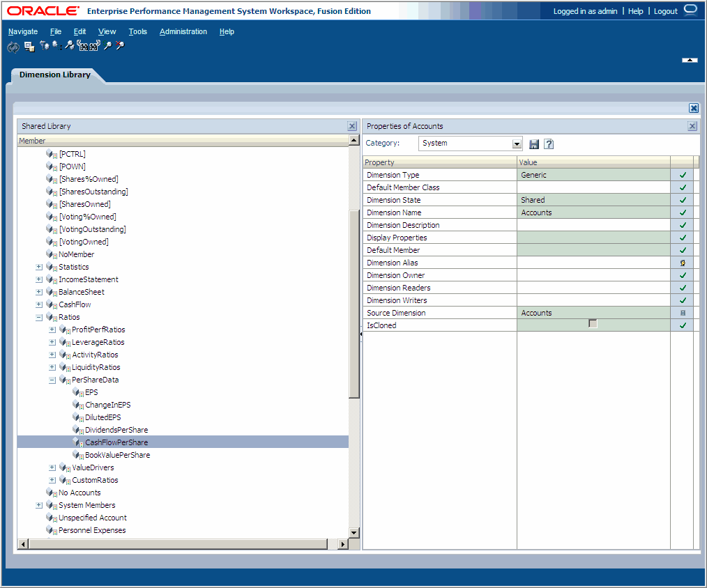Open the File menu
The height and width of the screenshot is (588, 707).
pyautogui.click(x=56, y=31)
